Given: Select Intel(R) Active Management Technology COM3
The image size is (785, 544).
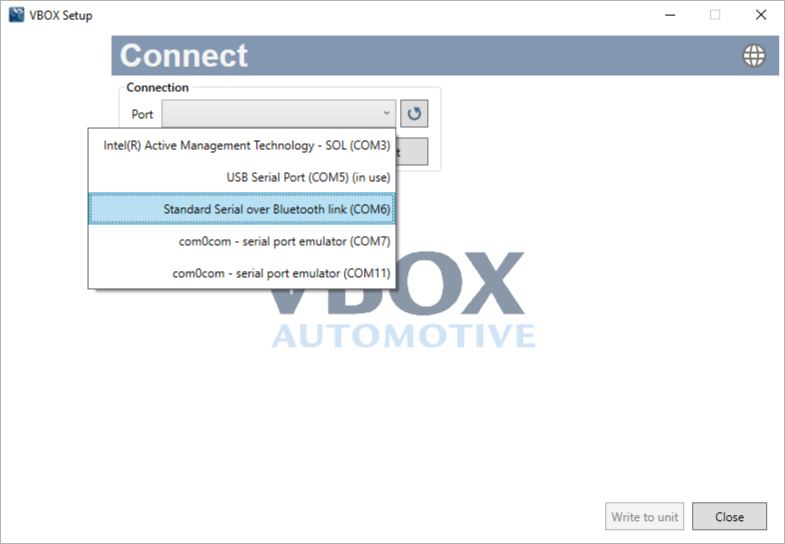Looking at the screenshot, I should coord(242,145).
